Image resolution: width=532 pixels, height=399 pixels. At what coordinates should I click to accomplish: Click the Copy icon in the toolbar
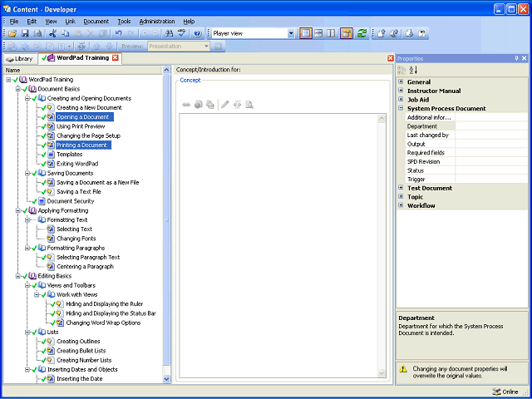(65, 33)
